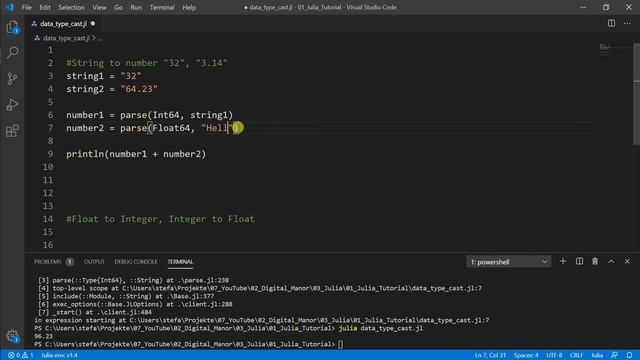Click the errors and warnings status indicator
Viewport: 640px width, 360px height.
[20, 355]
